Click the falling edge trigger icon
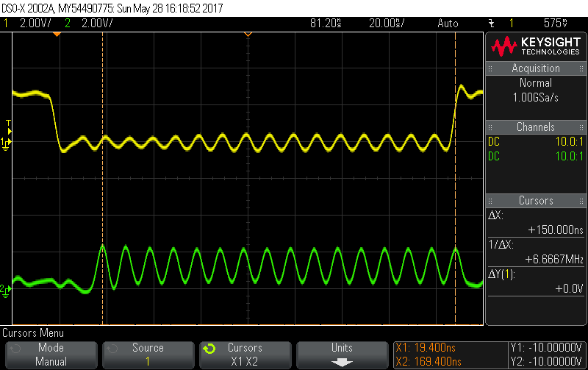Screen dimensions: 588x370 tap(492, 24)
